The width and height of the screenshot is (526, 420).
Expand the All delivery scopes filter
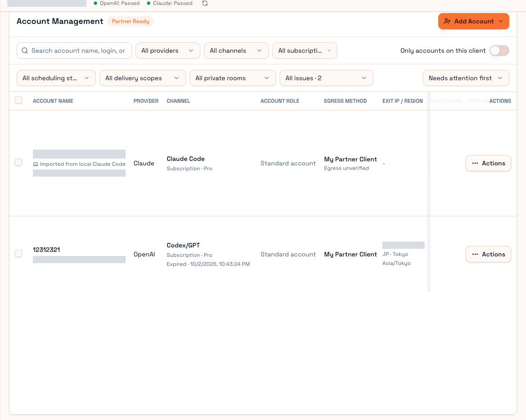point(143,78)
